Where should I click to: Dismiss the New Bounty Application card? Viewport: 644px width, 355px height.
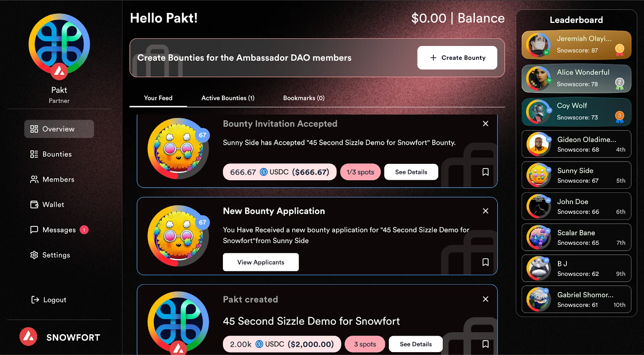[485, 211]
